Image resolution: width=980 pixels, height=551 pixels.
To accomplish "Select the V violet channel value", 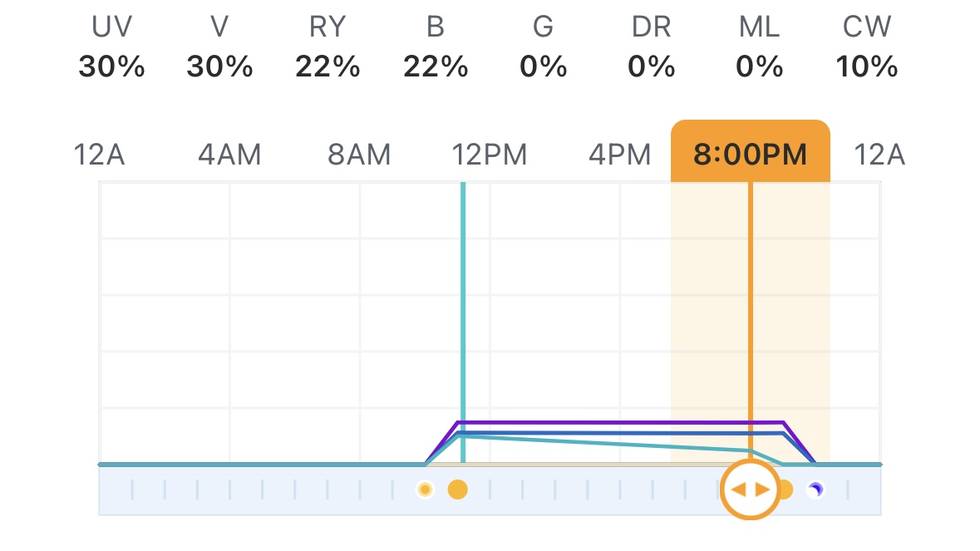I will coord(219,48).
